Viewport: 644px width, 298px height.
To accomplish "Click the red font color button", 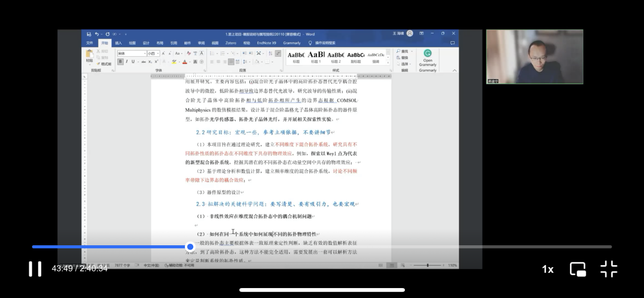I will click(x=185, y=62).
